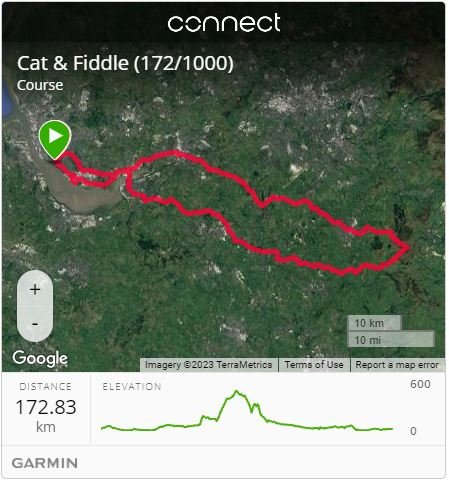Open the Terms of Use link
The image size is (449, 482).
314,365
